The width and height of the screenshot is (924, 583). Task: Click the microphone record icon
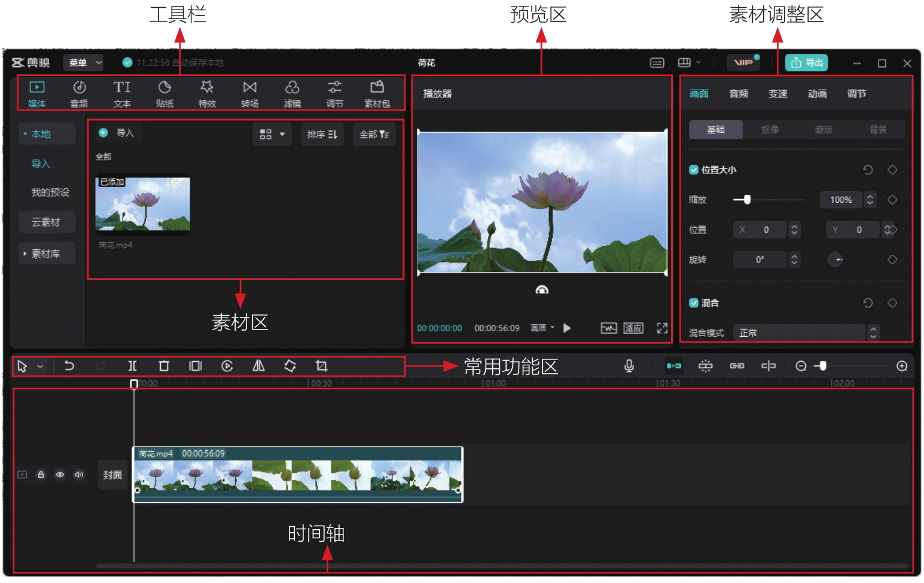click(629, 366)
